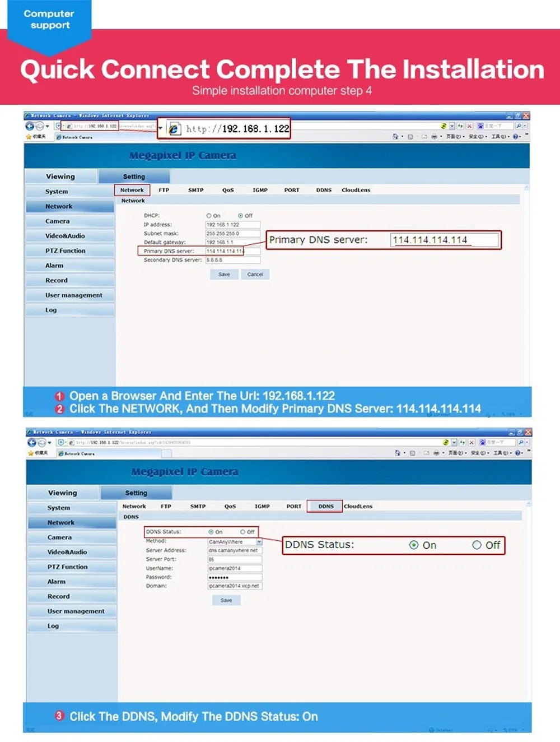Screen dimensions: 560x742
Task: Open the Favorites star in the Network settings browser
Action: (x=29, y=137)
